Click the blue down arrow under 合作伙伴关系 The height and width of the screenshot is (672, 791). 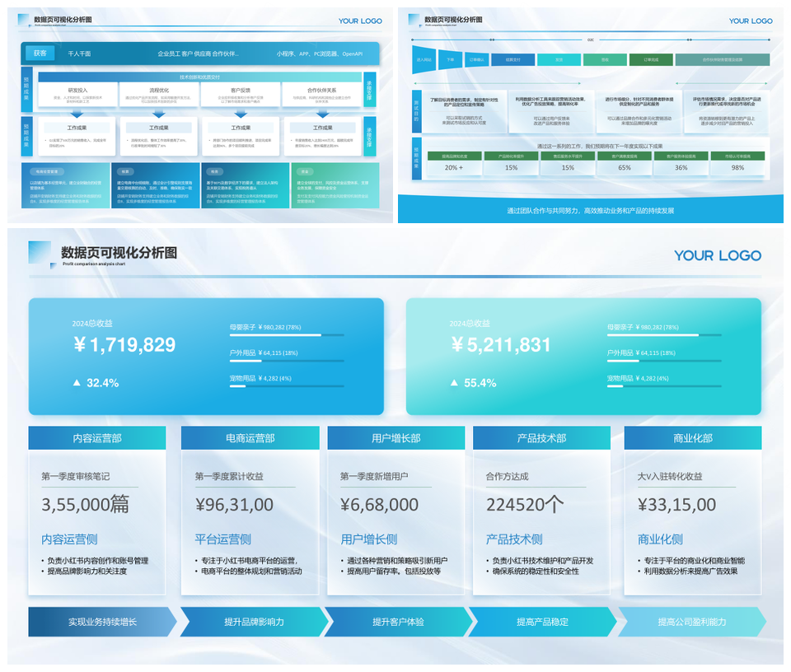pyautogui.click(x=322, y=113)
